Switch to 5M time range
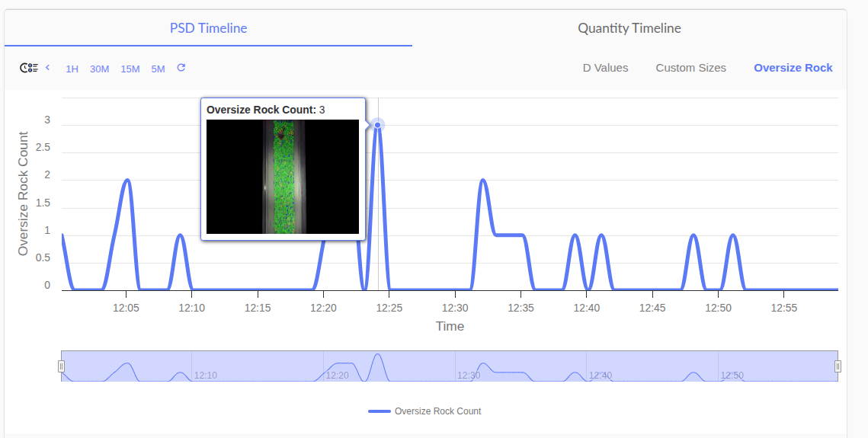 point(158,69)
